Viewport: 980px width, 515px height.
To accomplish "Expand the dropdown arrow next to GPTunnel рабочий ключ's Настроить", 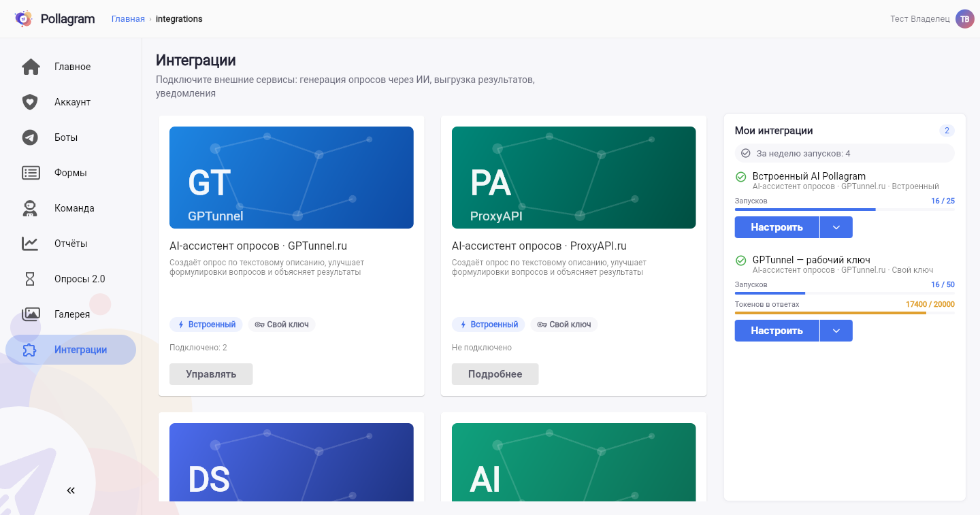I will 836,331.
